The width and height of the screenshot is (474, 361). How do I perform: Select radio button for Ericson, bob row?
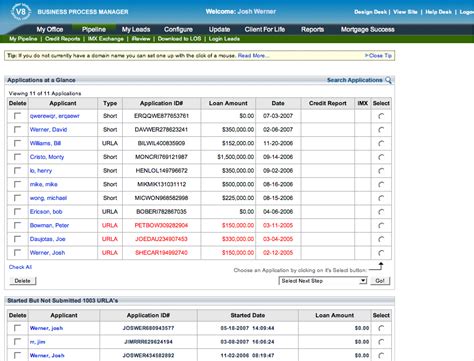click(381, 212)
